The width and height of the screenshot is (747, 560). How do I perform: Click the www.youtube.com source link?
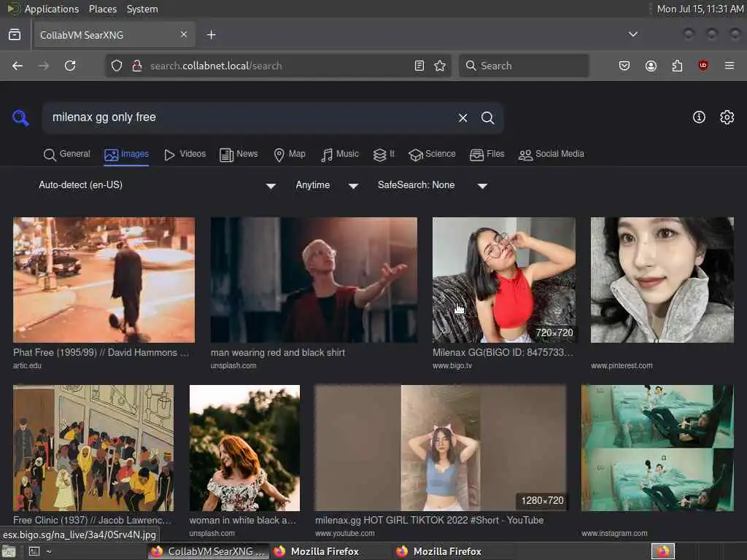[x=345, y=533]
